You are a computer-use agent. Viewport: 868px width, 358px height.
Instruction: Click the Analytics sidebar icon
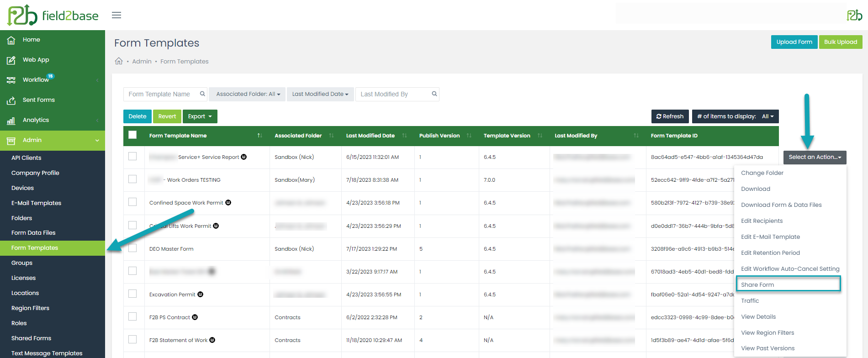(11, 120)
